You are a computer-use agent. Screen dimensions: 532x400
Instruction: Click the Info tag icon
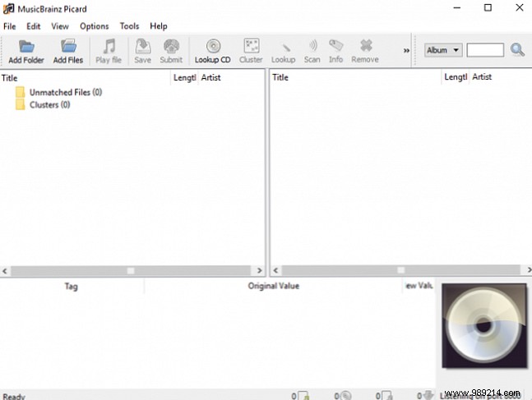click(335, 47)
